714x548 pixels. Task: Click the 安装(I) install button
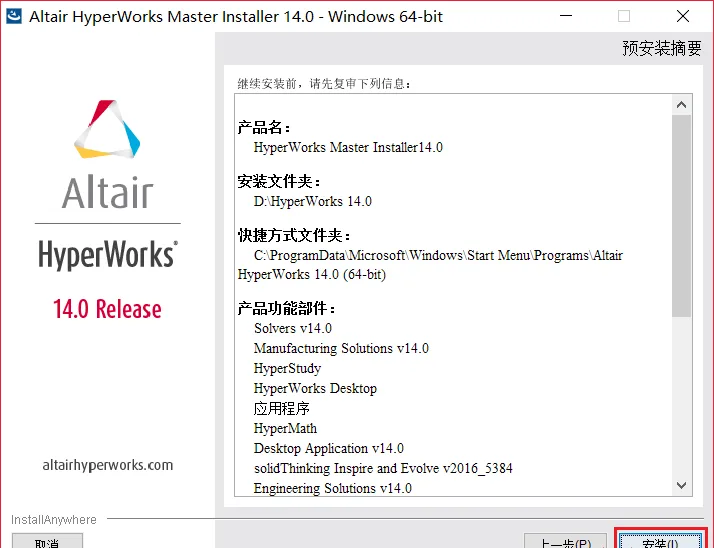pos(660,541)
